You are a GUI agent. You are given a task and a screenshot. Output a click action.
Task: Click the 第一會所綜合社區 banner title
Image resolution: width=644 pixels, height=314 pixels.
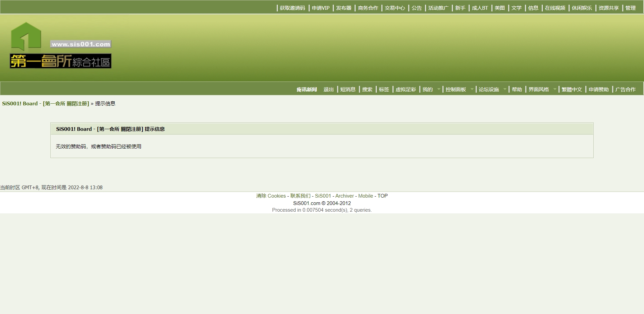(60, 61)
